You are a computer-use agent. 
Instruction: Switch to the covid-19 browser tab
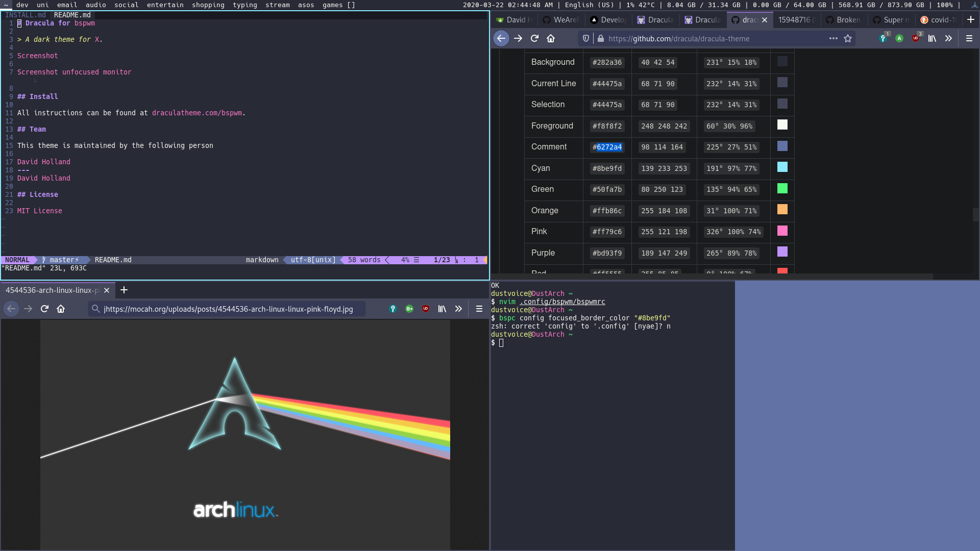939,20
